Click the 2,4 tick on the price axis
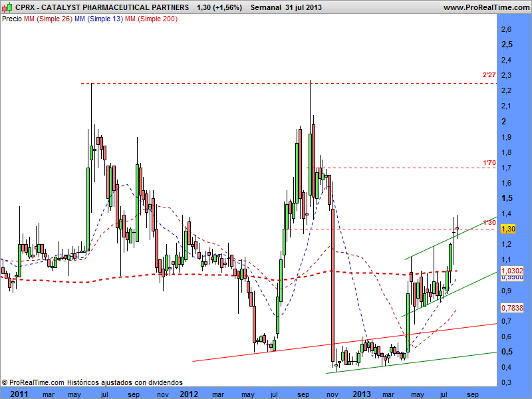Image resolution: width=532 pixels, height=399 pixels. point(506,60)
